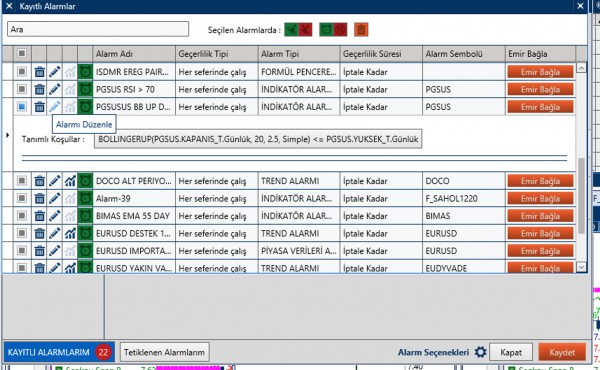Click the scrollbar down arrow in alarm list
The height and width of the screenshot is (370, 600).
coord(581,267)
